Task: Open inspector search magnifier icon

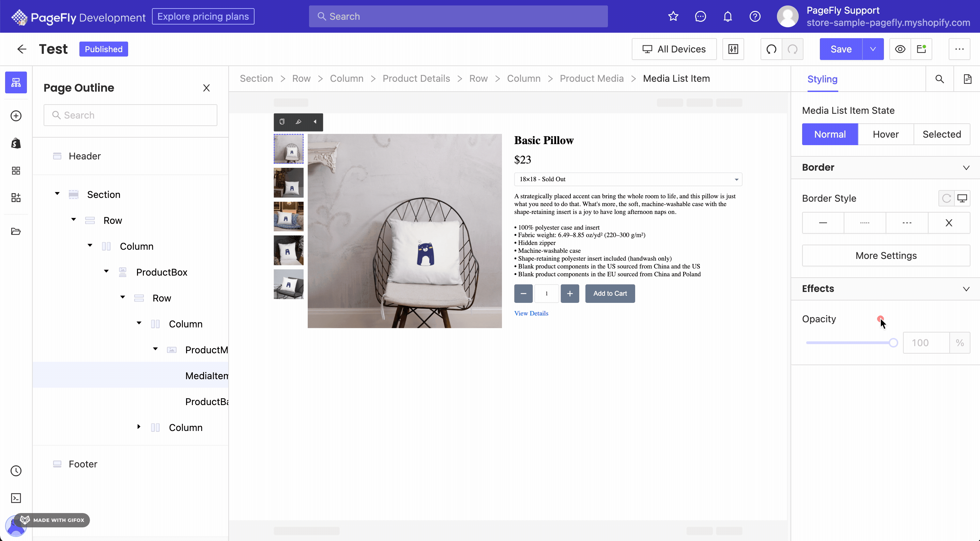Action: [x=939, y=79]
